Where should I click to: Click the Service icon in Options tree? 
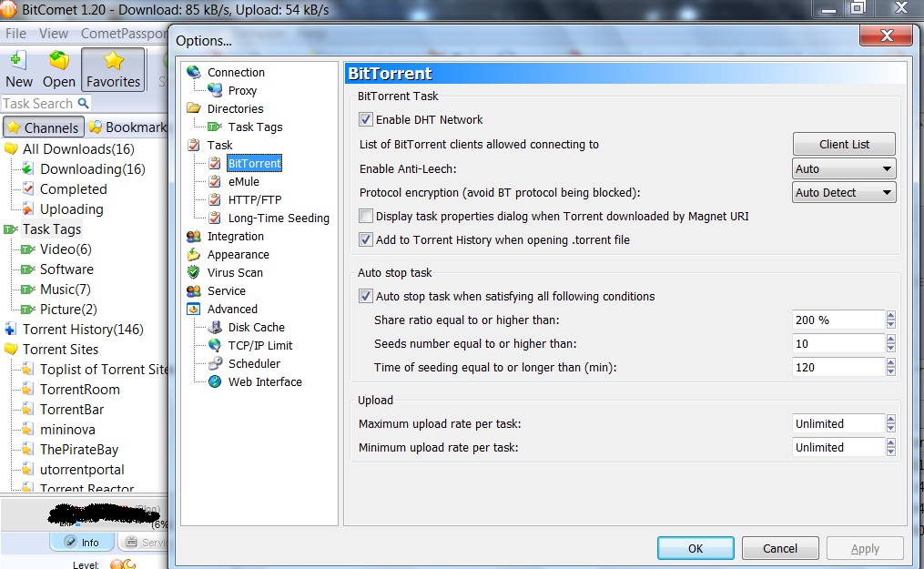pos(194,291)
